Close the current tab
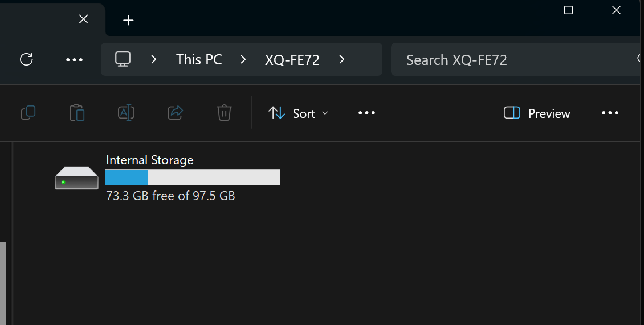The height and width of the screenshot is (325, 644). click(x=83, y=19)
